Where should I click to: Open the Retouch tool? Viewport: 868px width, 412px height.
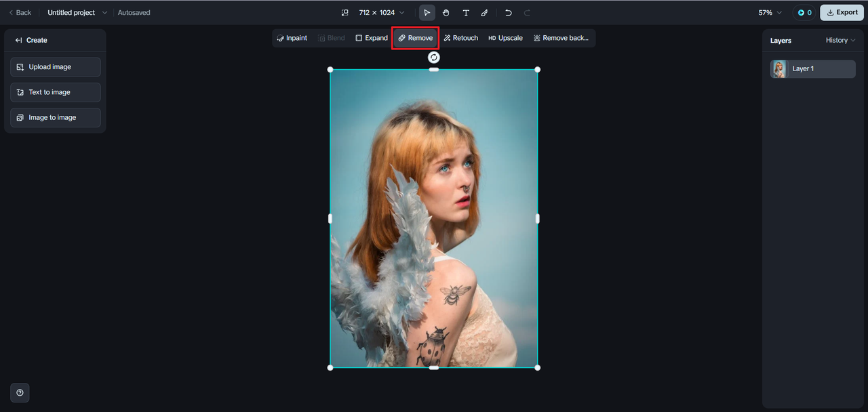pos(461,38)
